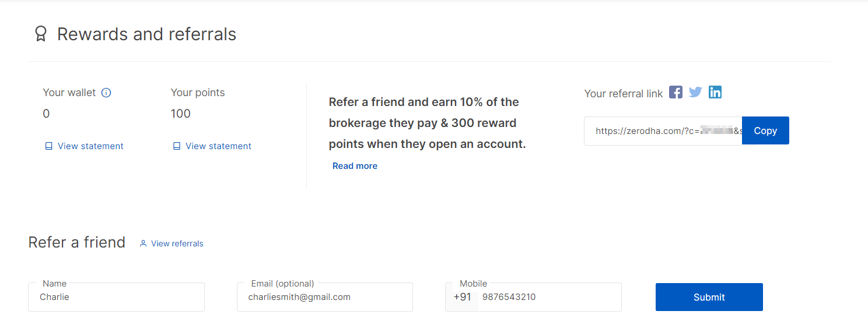Click the person icon beside View referrals
Screen dimensions: 868x332
[143, 243]
